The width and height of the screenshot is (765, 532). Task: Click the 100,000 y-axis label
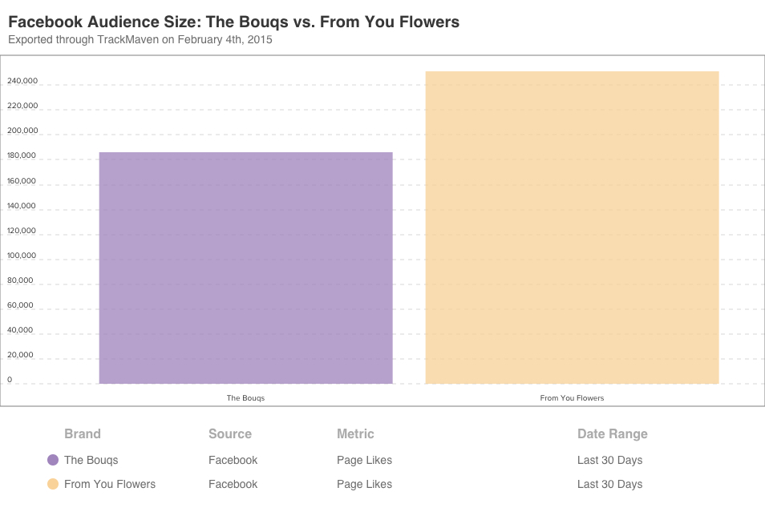tap(22, 256)
